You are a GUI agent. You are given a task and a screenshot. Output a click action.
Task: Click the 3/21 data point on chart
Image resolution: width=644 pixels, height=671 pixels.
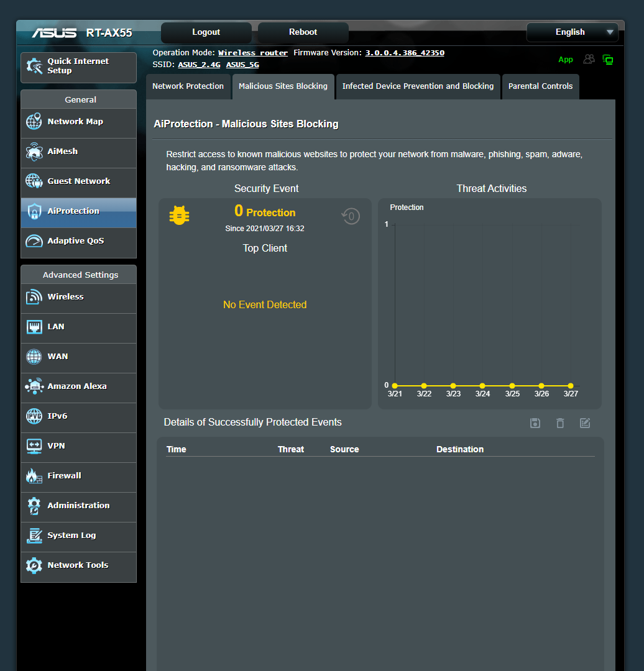click(395, 386)
